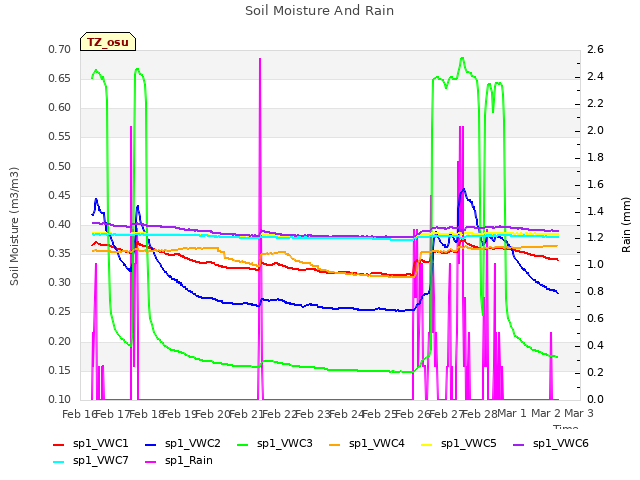
Task: Click the 0.10 soil moisture tick label
Action: 60,399
